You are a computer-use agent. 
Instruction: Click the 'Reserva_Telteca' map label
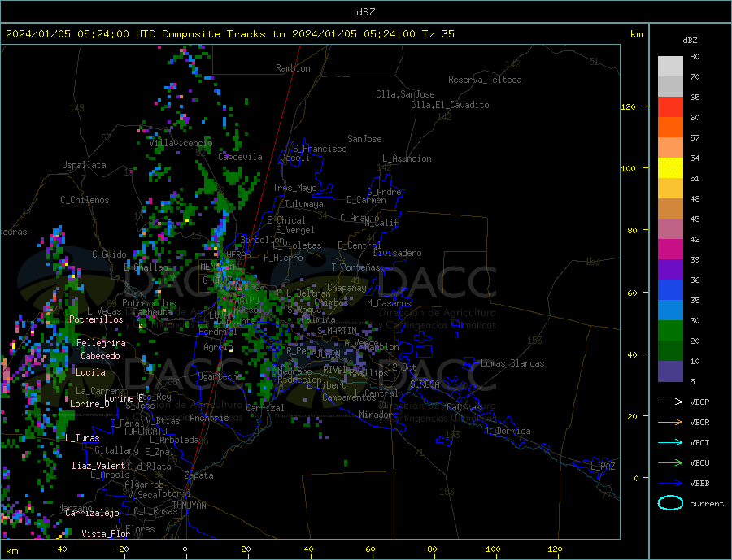pyautogui.click(x=485, y=80)
